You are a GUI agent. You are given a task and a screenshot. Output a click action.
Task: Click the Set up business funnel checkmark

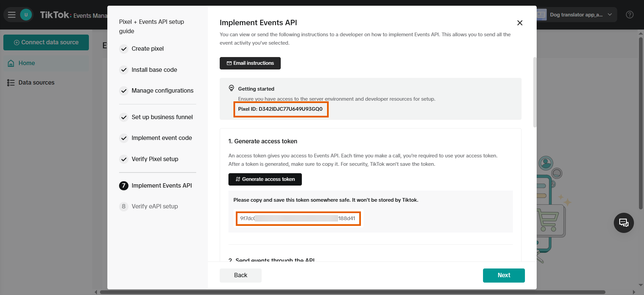(124, 117)
